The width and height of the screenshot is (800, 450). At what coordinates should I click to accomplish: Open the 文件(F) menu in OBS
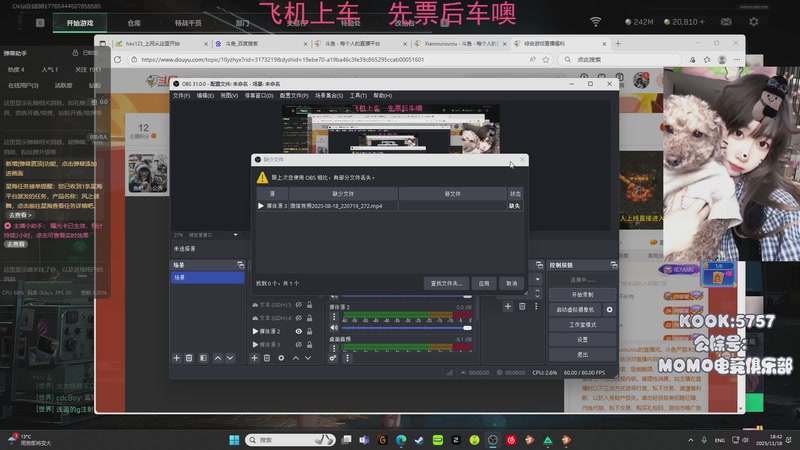pos(181,96)
